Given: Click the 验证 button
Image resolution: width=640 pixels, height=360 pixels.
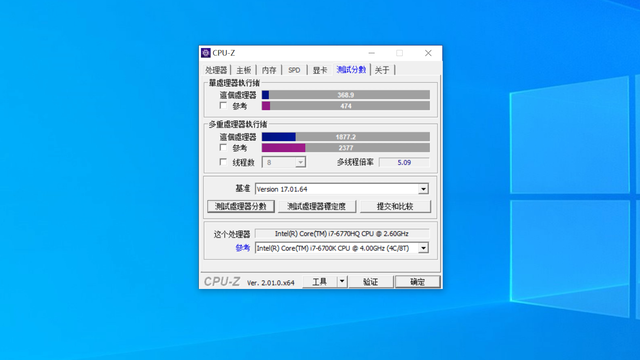Looking at the screenshot, I should [x=371, y=282].
